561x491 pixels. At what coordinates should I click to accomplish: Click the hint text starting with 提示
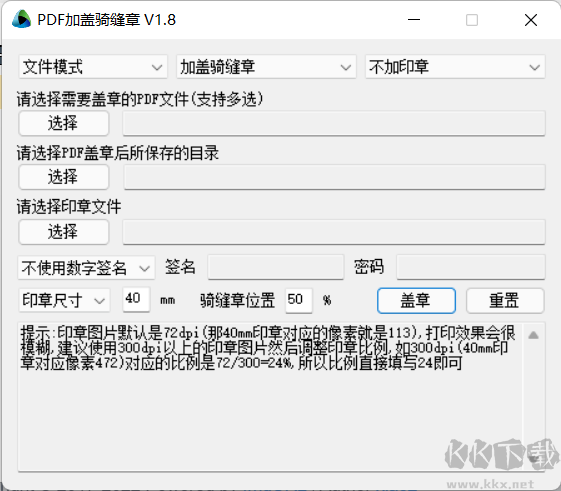point(268,348)
